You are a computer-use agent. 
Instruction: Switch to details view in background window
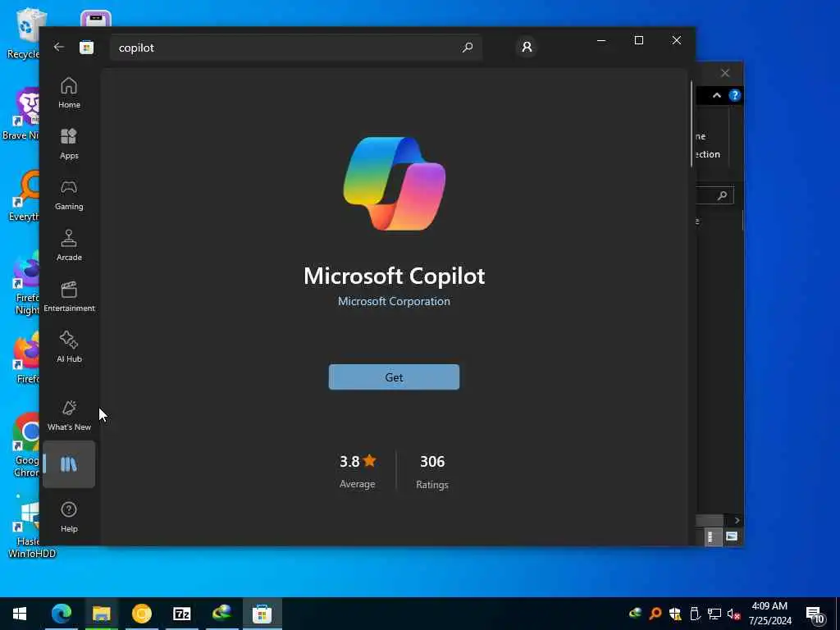(x=711, y=536)
